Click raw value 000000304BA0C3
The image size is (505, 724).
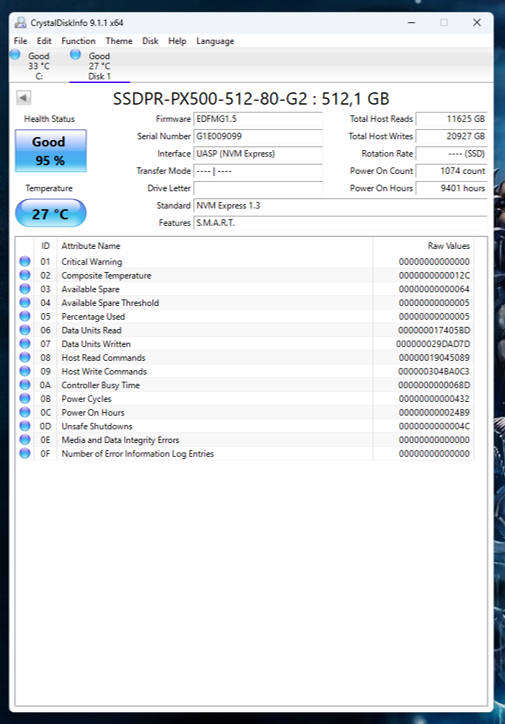tap(434, 372)
